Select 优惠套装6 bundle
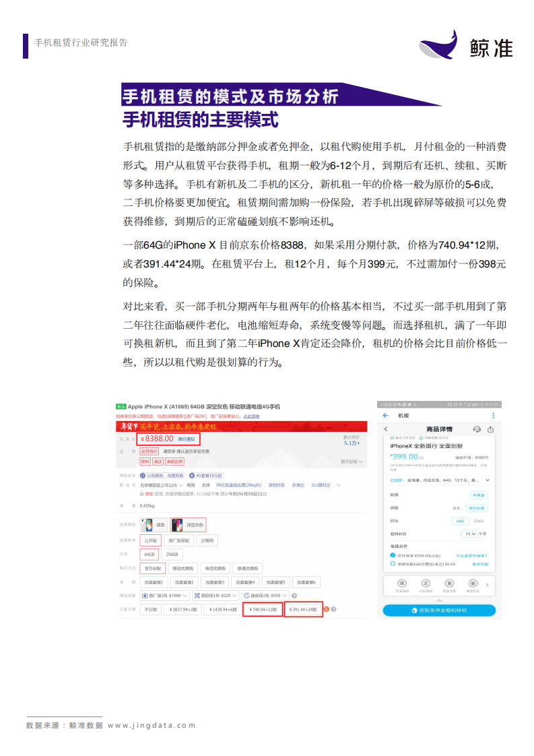534x756 pixels. coord(306,582)
